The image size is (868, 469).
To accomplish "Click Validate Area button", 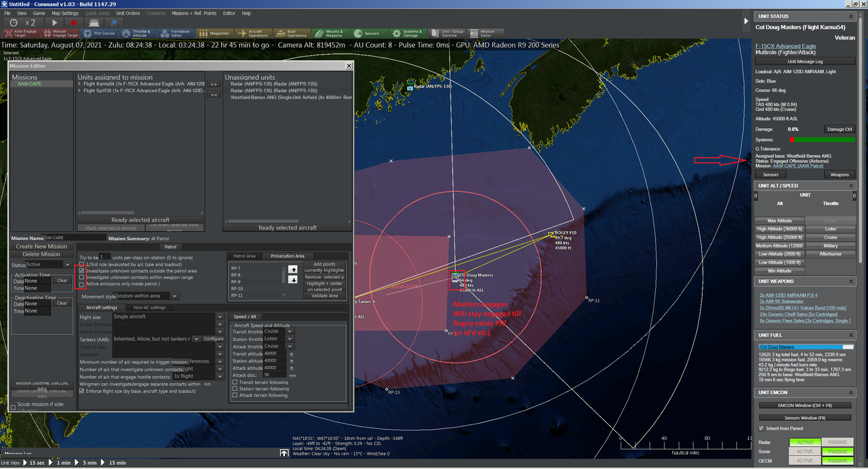I will tap(325, 295).
